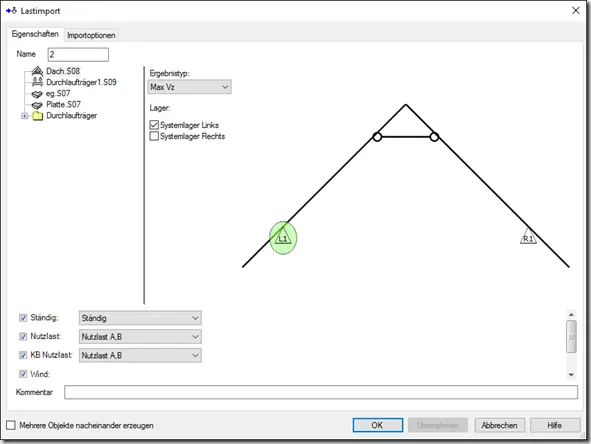Confirm with the OK button

click(x=378, y=425)
